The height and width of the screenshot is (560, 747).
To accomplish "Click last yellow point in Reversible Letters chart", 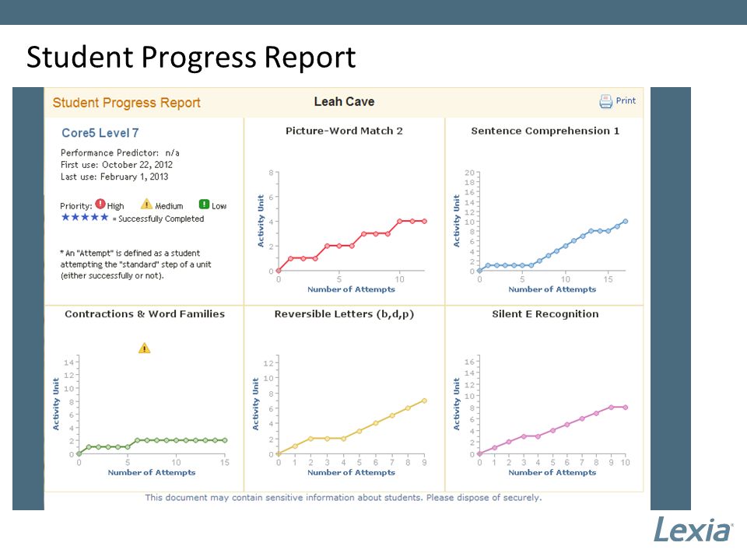I will point(424,401).
